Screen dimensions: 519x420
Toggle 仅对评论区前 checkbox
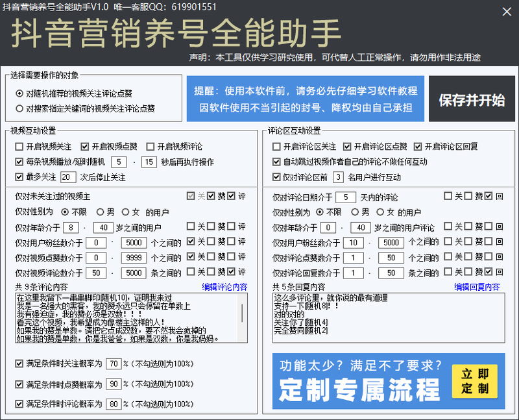click(x=276, y=177)
